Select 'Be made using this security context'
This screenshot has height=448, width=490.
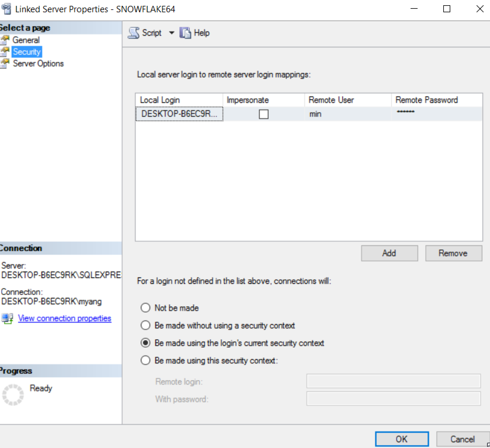[x=145, y=360]
